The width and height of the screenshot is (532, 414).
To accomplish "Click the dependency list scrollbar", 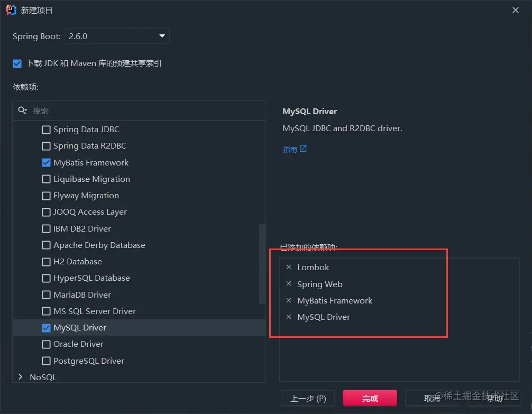I will 262,264.
